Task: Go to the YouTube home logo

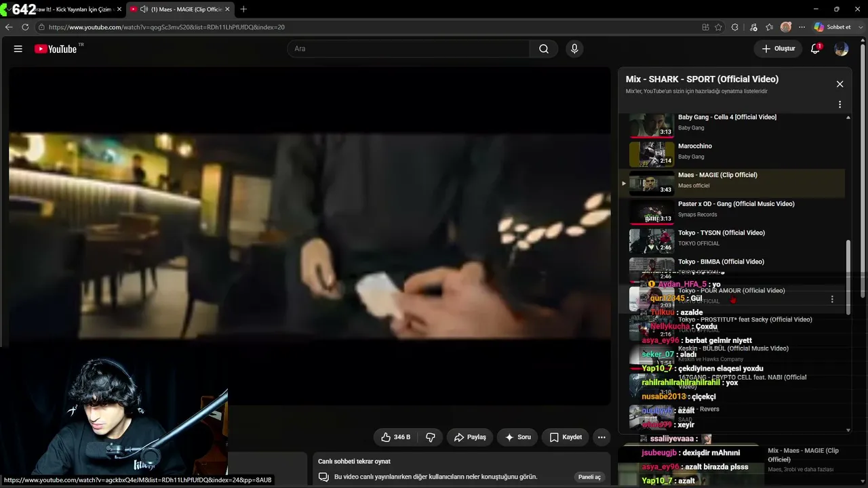Action: tap(56, 49)
